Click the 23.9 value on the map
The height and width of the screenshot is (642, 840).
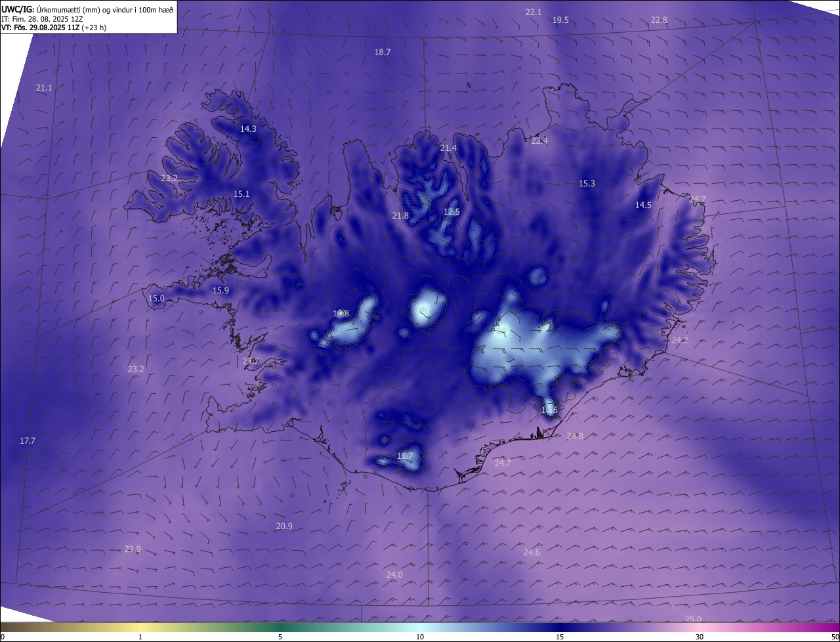click(x=133, y=549)
